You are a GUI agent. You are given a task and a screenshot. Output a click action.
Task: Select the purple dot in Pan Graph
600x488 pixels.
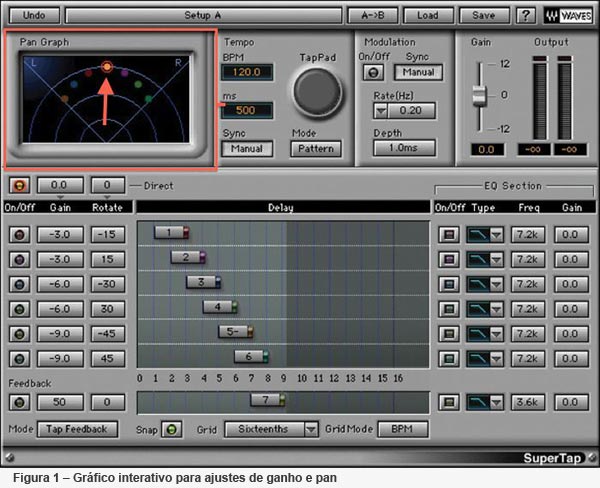(x=125, y=73)
